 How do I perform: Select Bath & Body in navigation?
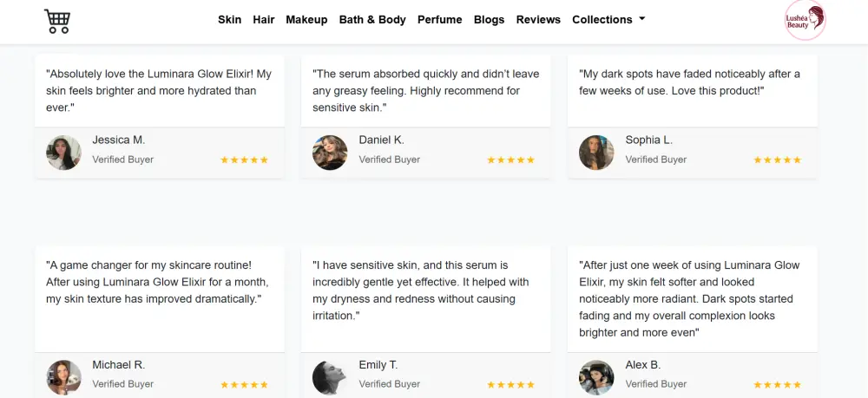tap(372, 19)
